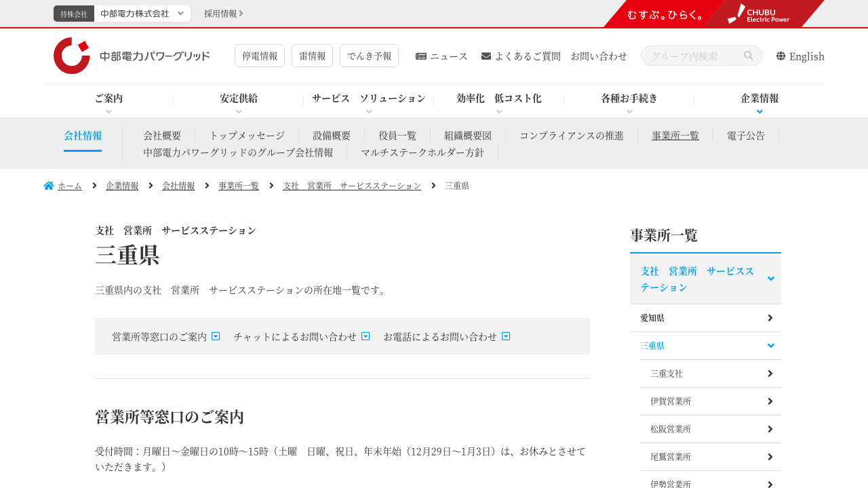This screenshot has height=488, width=868.
Task: Collapse the 三重県 sidebar section
Action: tap(770, 346)
